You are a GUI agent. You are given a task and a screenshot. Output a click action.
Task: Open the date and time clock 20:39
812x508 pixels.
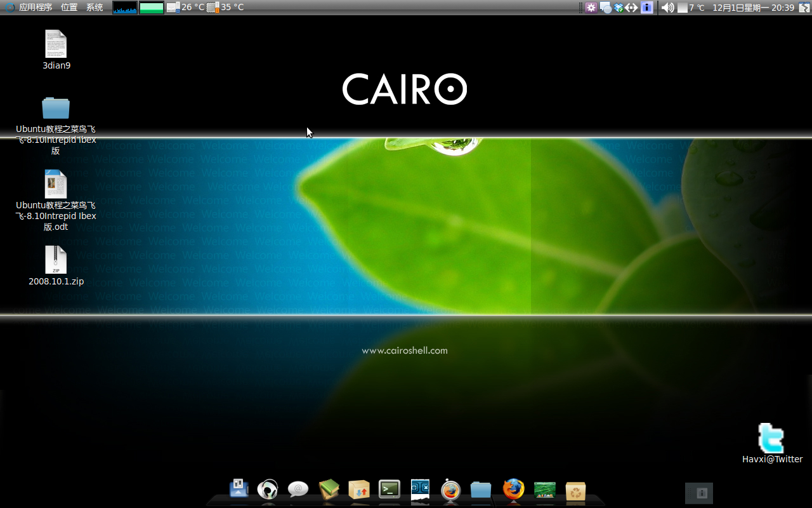pyautogui.click(x=753, y=8)
